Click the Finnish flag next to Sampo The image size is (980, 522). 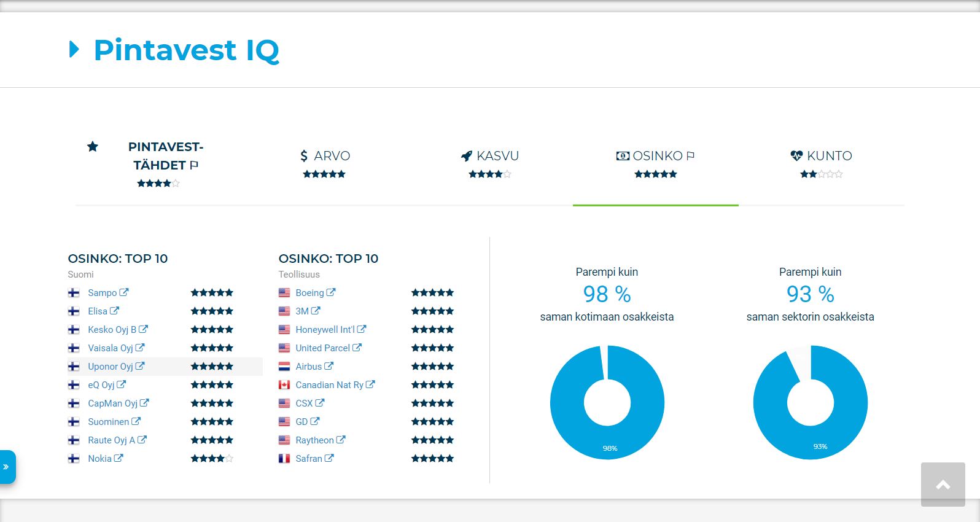pyautogui.click(x=74, y=293)
